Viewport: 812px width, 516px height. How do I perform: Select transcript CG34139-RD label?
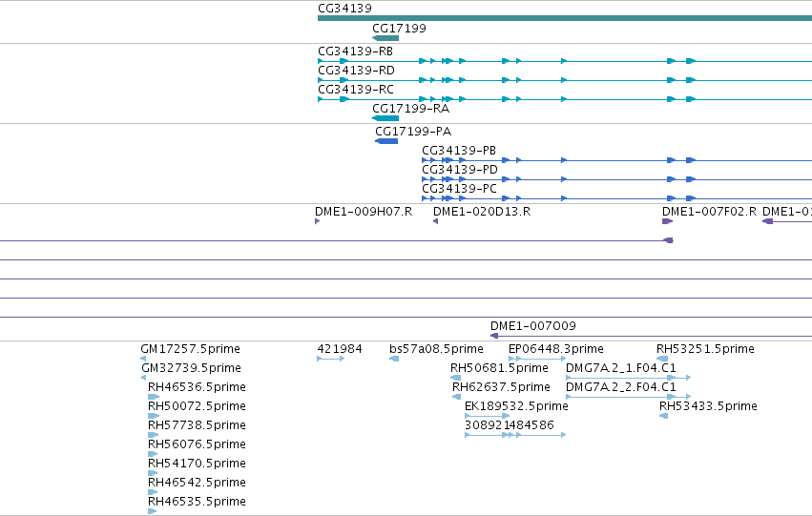tap(356, 71)
